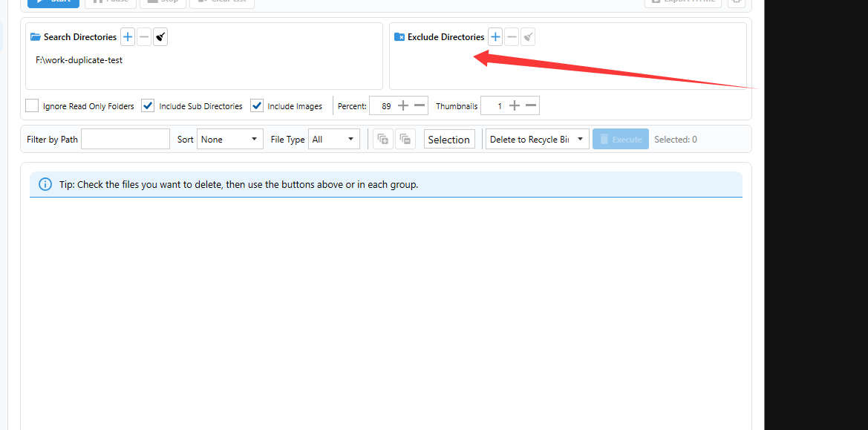Click the info icon in Tip banner
The height and width of the screenshot is (430, 868).
click(45, 184)
